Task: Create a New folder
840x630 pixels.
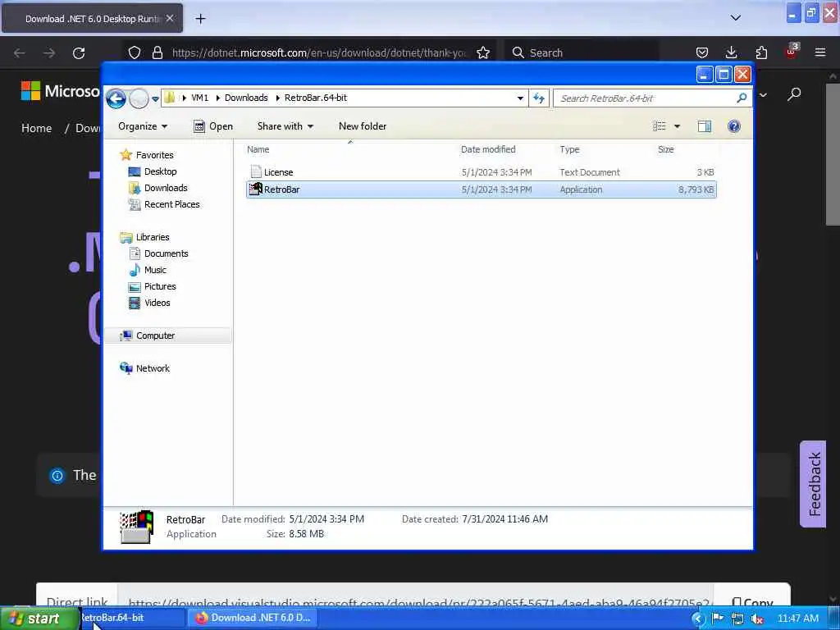Action: click(x=362, y=126)
